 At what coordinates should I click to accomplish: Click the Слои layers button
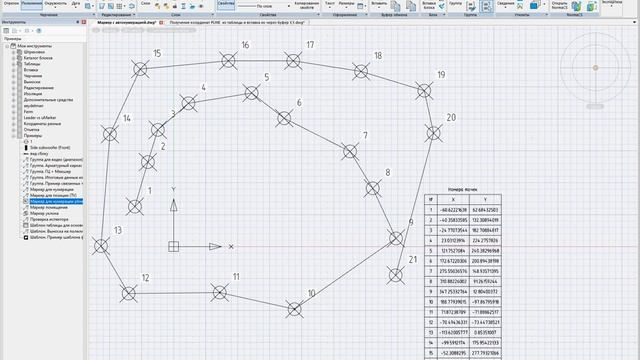[145, 4]
